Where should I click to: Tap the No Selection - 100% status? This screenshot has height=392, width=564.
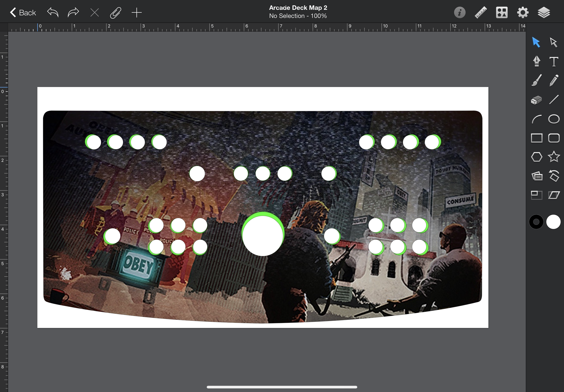pyautogui.click(x=298, y=16)
